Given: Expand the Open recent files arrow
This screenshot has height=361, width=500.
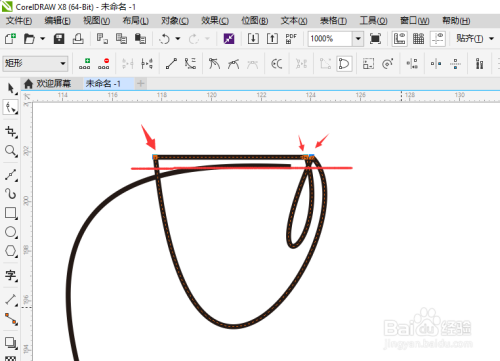Looking at the screenshot, I should [x=42, y=39].
